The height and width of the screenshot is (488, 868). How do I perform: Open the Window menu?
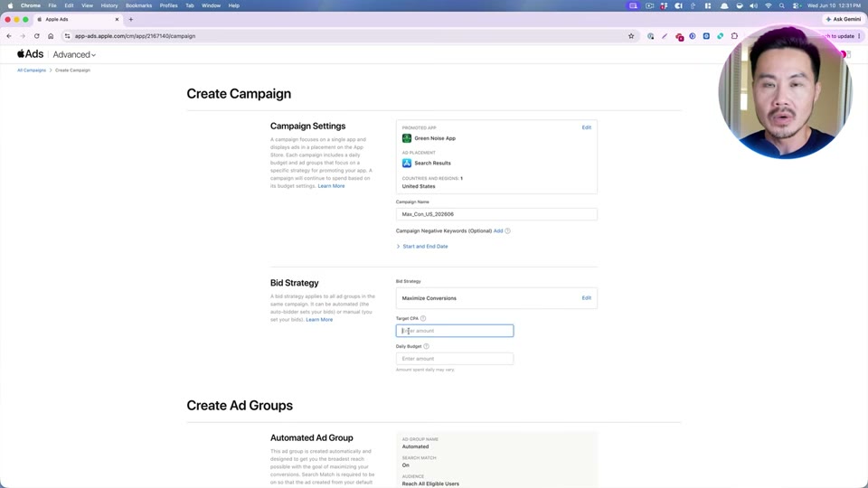(x=211, y=5)
